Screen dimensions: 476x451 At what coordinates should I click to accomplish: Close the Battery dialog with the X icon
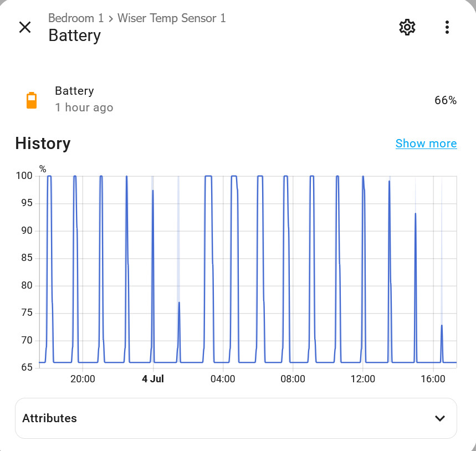tap(25, 27)
